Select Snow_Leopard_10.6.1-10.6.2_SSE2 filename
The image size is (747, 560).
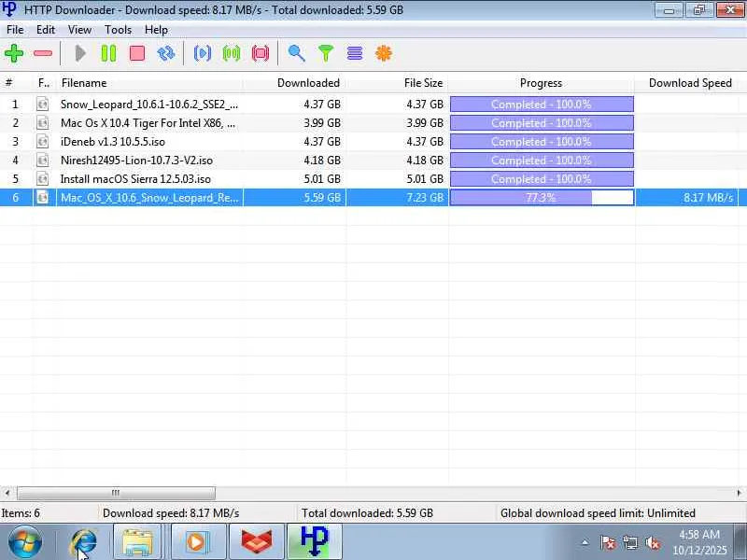click(x=149, y=105)
